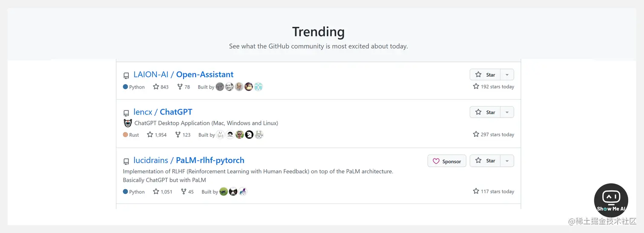Image resolution: width=644 pixels, height=233 pixels.
Task: Sponsor lucidrains with the Sponsor button
Action: pyautogui.click(x=447, y=161)
